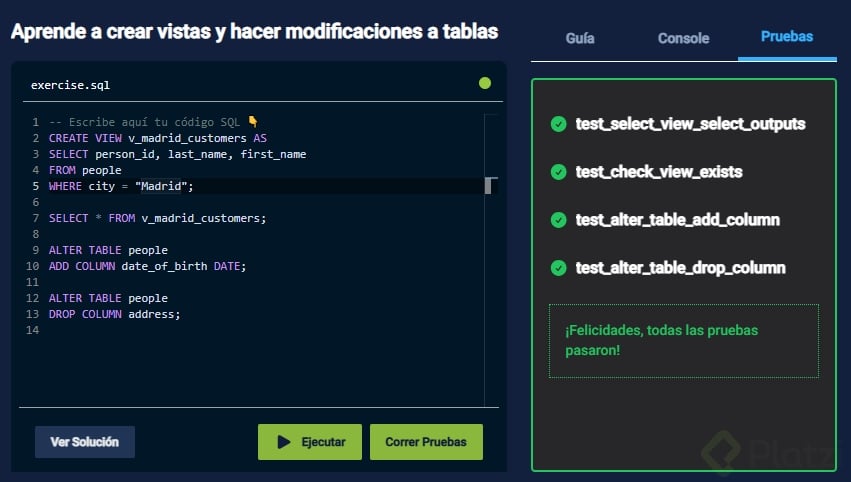The image size is (851, 482).
Task: Open the Console tab
Action: [683, 38]
